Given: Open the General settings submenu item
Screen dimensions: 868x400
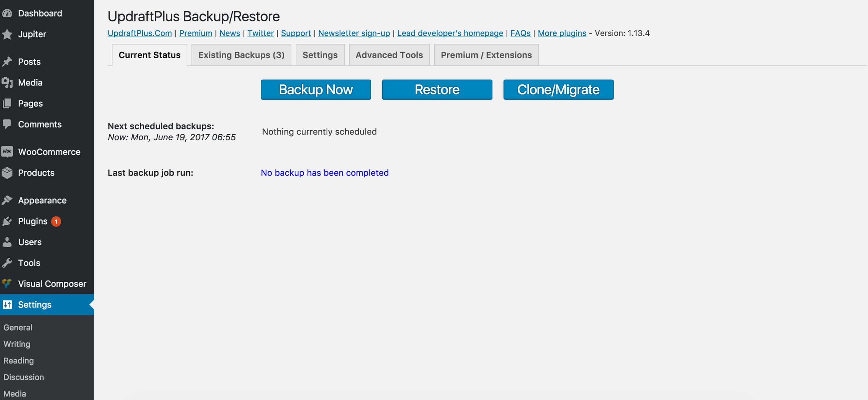Looking at the screenshot, I should click(x=18, y=328).
